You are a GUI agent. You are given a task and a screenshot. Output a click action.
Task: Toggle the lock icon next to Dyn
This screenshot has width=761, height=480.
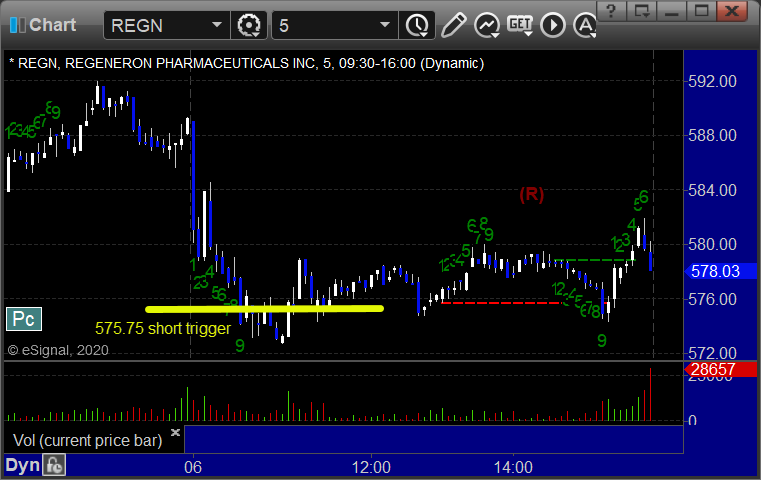click(x=54, y=465)
